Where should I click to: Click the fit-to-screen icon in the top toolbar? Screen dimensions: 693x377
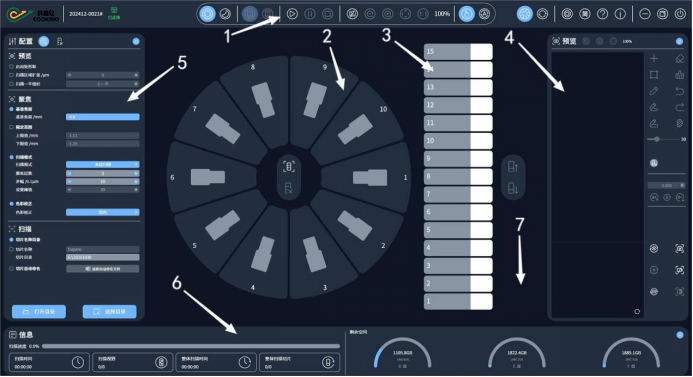[x=405, y=14]
